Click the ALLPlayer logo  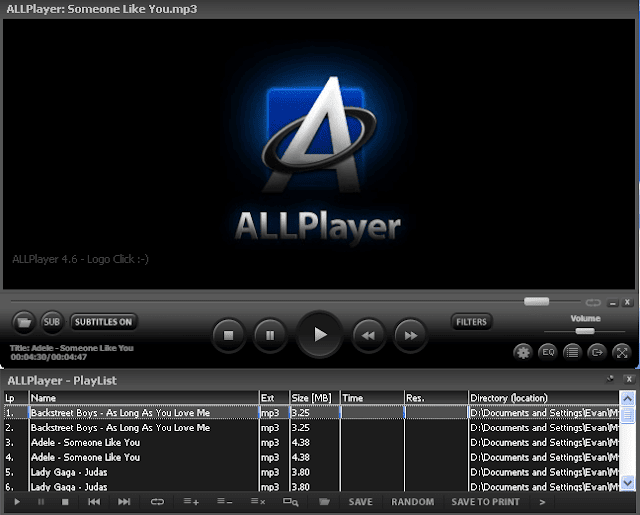coord(318,159)
